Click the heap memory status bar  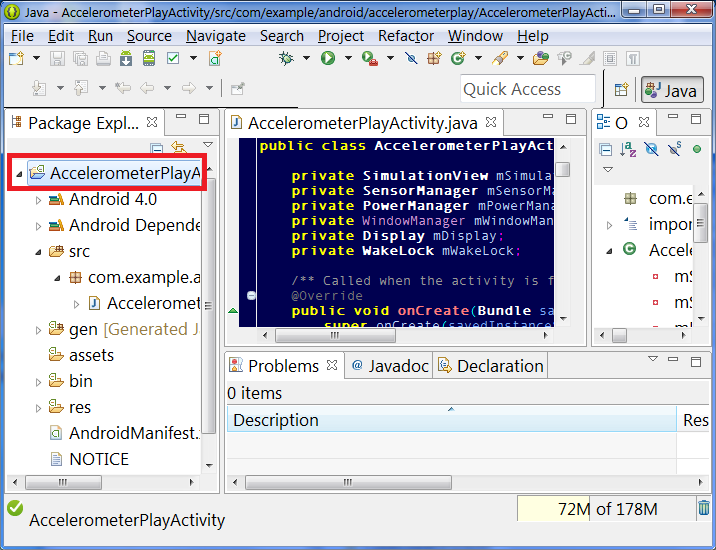point(606,508)
